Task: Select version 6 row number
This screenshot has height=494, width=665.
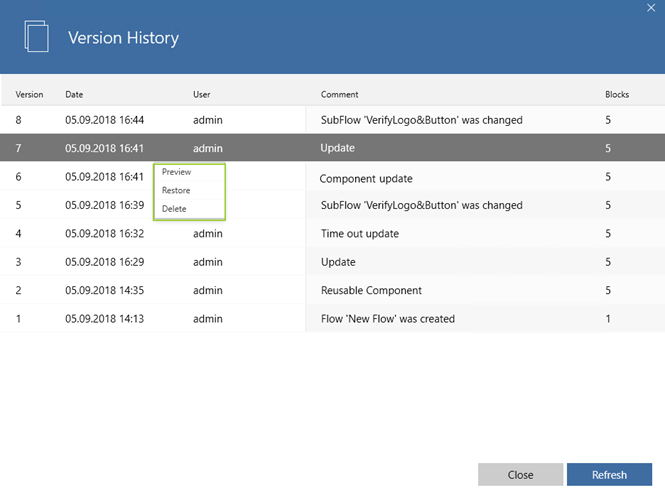Action: (x=18, y=177)
